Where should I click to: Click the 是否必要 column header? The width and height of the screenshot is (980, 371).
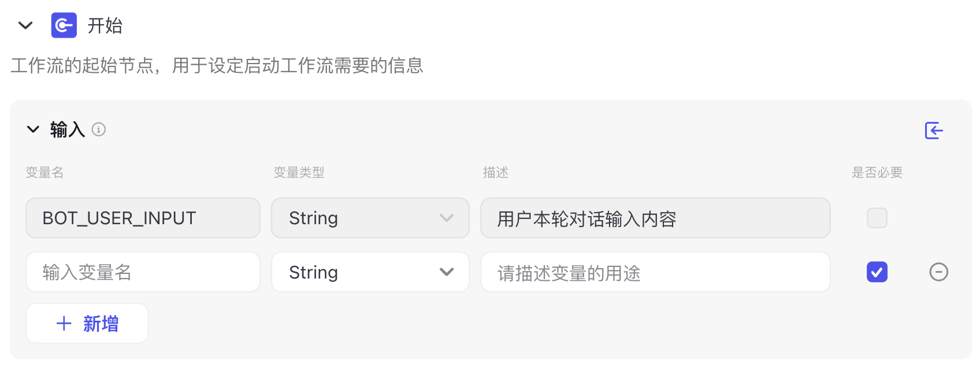[877, 172]
